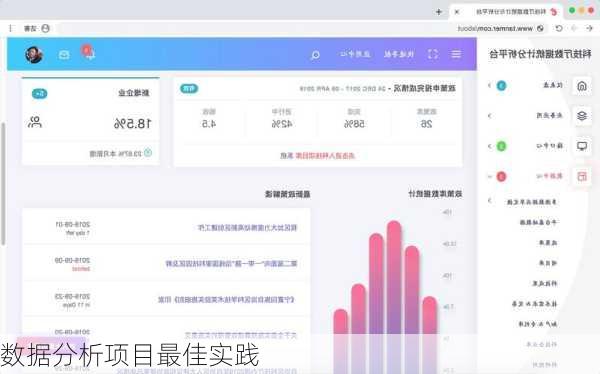Expand the home sidebar row chevron

click(x=489, y=85)
